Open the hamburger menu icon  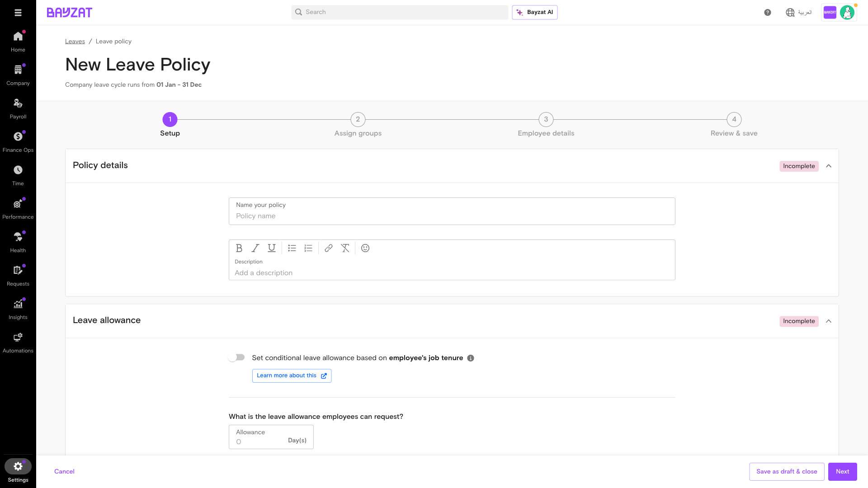coord(18,13)
